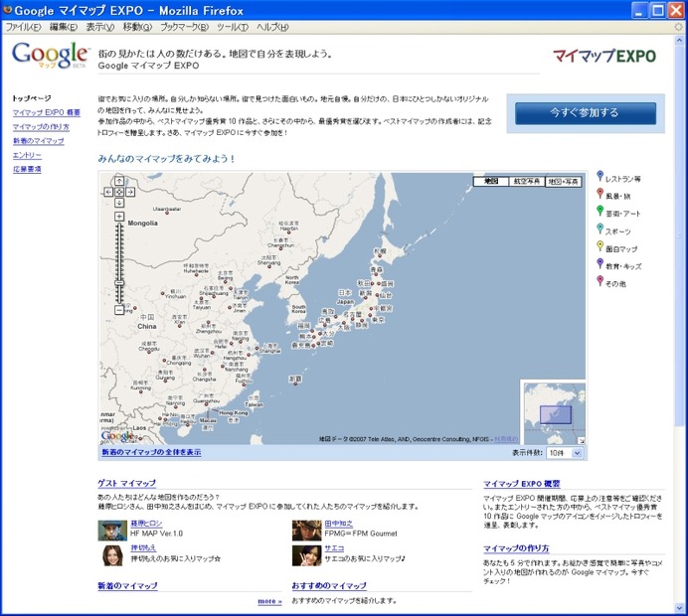Click the pink その他 pin icon
Screen dimensions: 688x616
(600, 281)
